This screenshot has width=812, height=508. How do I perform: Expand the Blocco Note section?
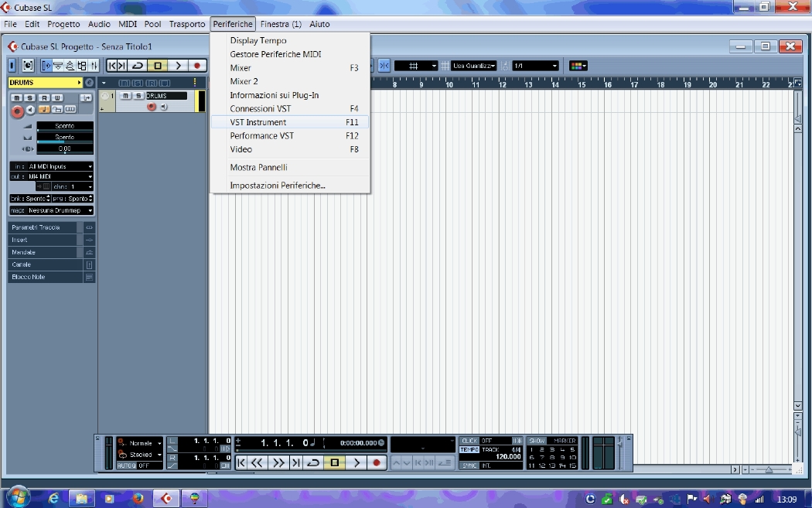click(51, 277)
